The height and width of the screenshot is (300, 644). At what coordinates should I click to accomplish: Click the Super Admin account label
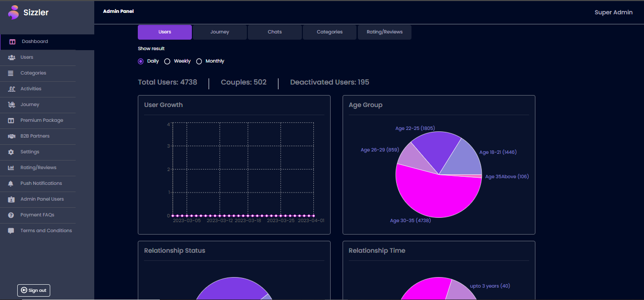[613, 12]
